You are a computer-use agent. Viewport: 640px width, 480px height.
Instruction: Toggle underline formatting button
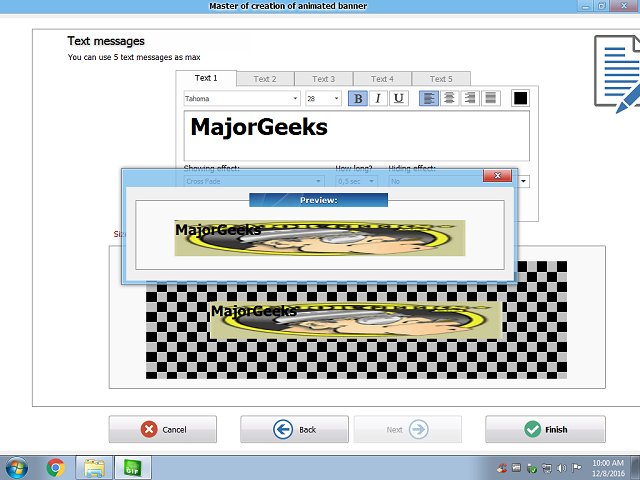point(399,98)
